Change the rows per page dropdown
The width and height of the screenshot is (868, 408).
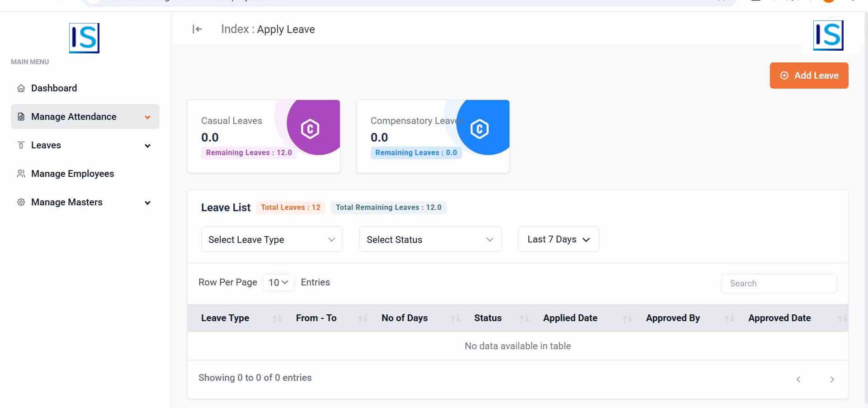point(278,282)
